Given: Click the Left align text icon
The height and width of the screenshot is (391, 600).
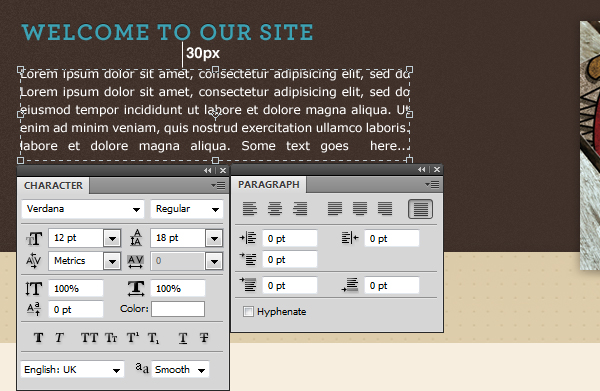Looking at the screenshot, I should pyautogui.click(x=250, y=209).
